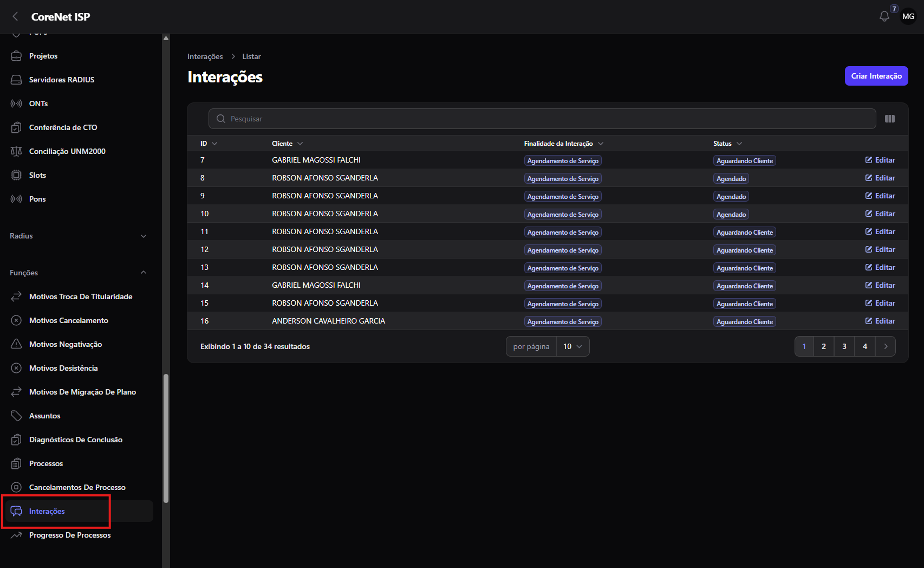Edit ANDERSON CAVALHEIRO GARCIA's interaction

point(880,321)
